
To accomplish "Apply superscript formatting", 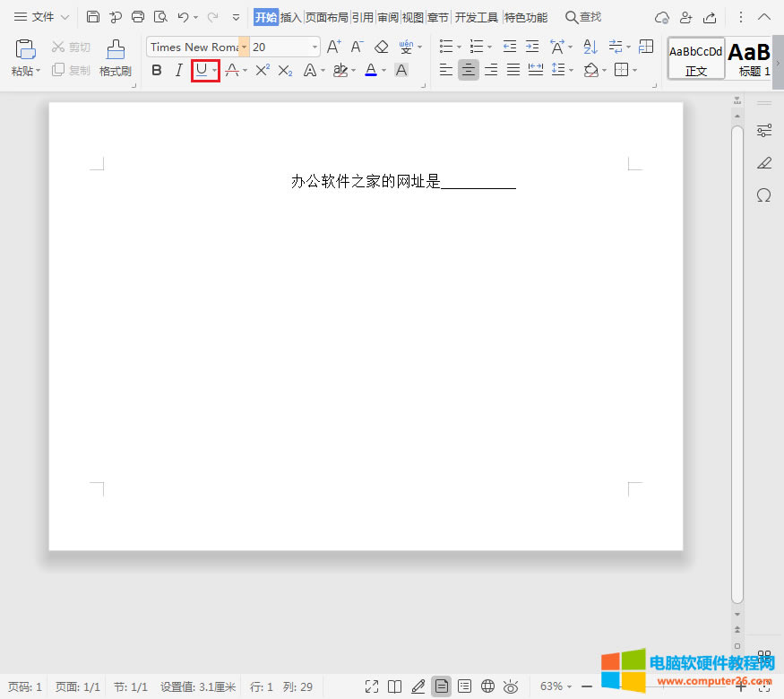I will (x=261, y=70).
